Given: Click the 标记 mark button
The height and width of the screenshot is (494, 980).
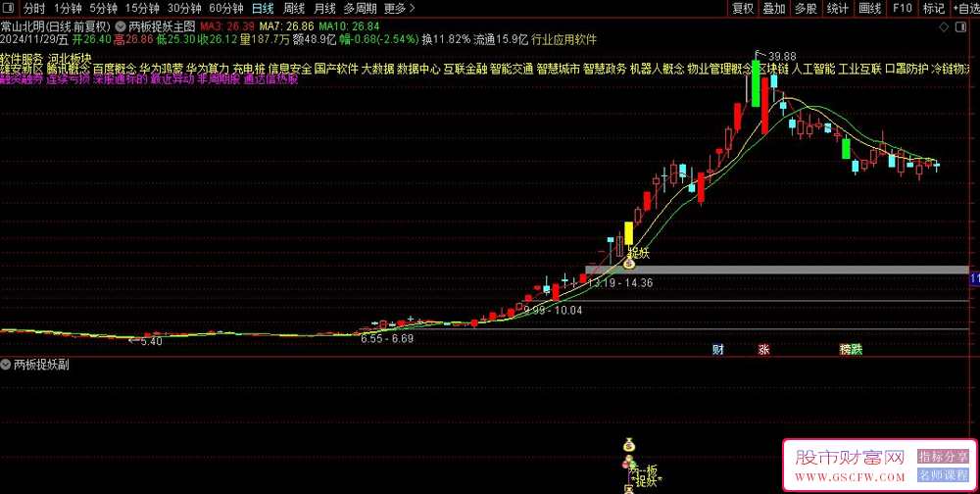Looking at the screenshot, I should (x=934, y=9).
